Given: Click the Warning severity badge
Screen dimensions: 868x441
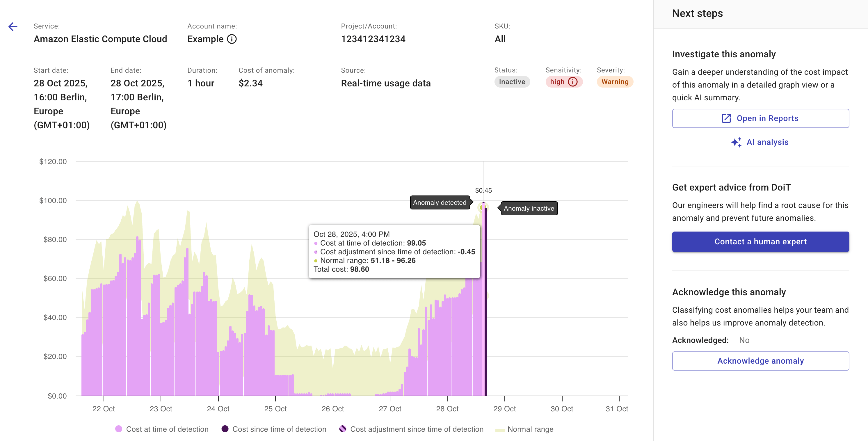Looking at the screenshot, I should [x=615, y=81].
